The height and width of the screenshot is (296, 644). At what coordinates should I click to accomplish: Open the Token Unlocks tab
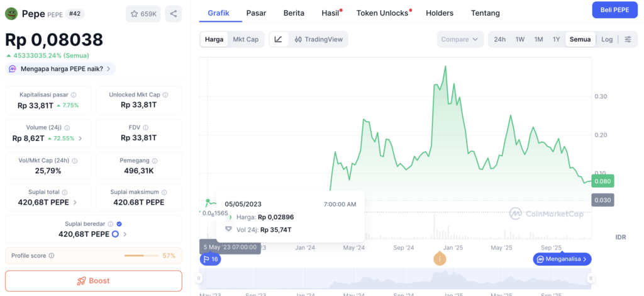coord(382,13)
